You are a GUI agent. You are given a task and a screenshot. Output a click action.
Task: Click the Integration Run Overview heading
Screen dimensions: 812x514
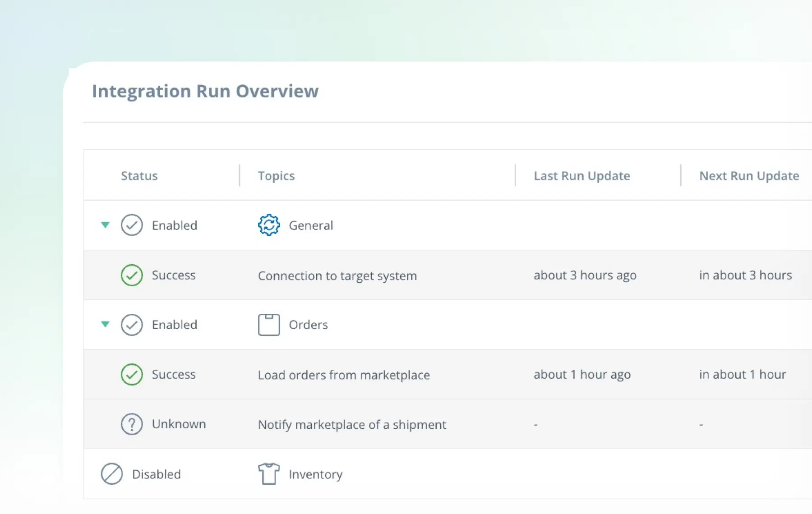point(205,91)
